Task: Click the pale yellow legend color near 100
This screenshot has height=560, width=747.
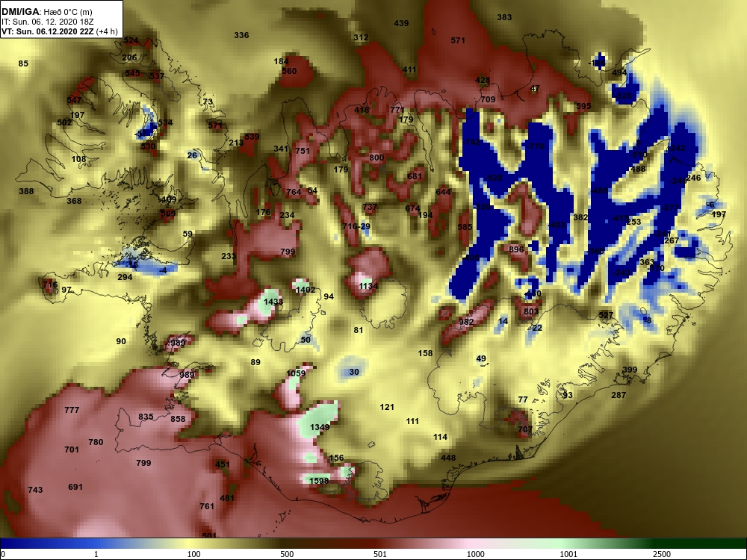Action: pos(190,543)
